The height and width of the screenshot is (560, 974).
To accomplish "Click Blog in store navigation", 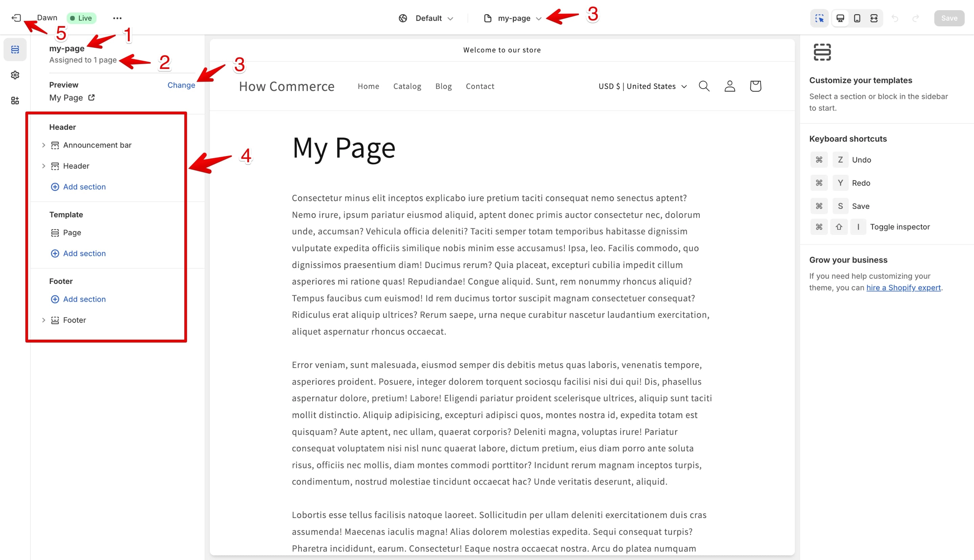I will click(x=443, y=86).
